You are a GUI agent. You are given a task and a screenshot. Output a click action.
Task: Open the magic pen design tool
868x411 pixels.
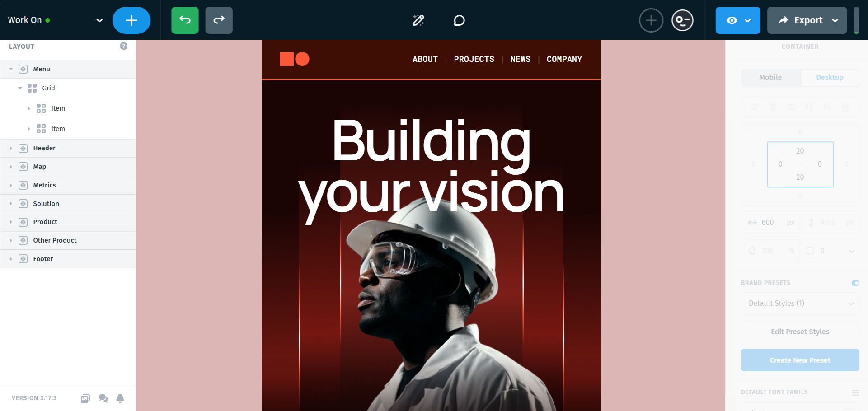point(418,20)
